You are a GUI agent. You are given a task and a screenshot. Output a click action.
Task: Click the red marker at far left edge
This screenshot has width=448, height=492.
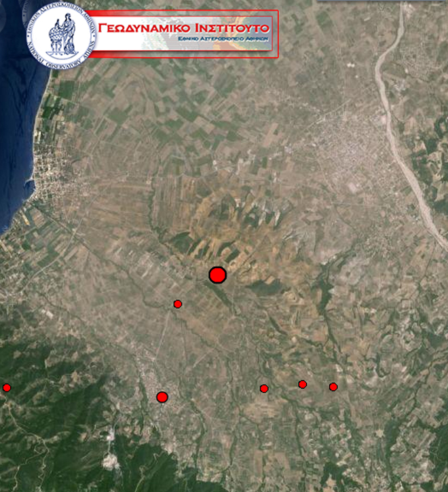7,387
